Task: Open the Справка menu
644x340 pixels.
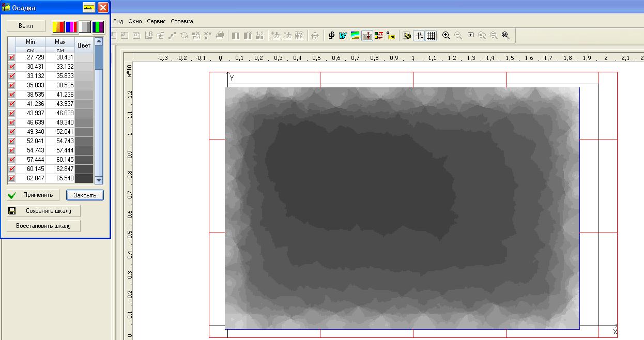Action: click(182, 21)
